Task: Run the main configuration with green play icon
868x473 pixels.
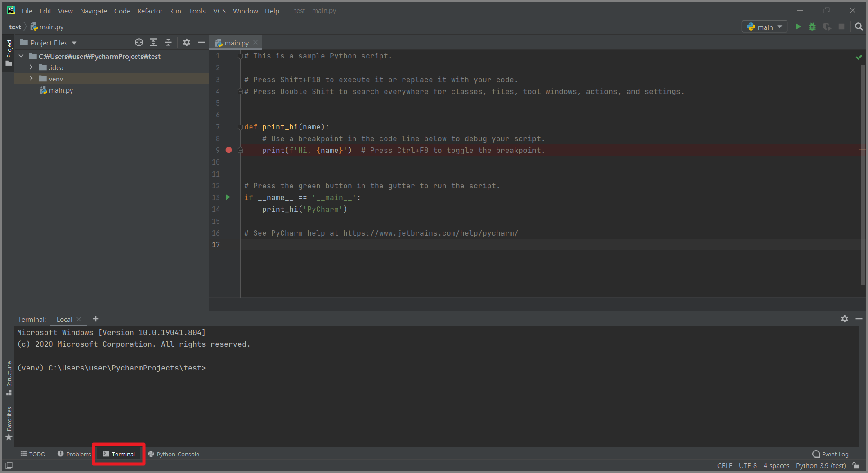Action: pyautogui.click(x=798, y=27)
